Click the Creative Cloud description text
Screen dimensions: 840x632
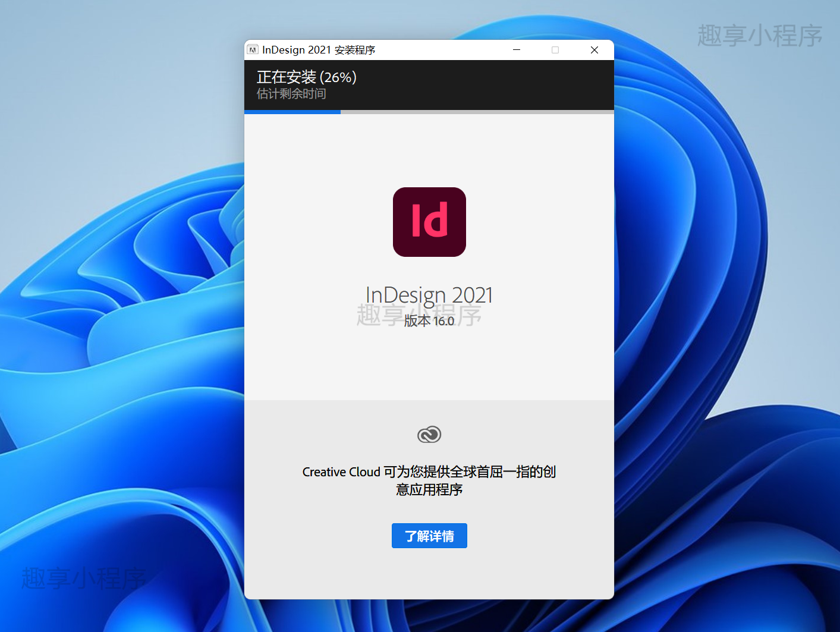click(429, 480)
